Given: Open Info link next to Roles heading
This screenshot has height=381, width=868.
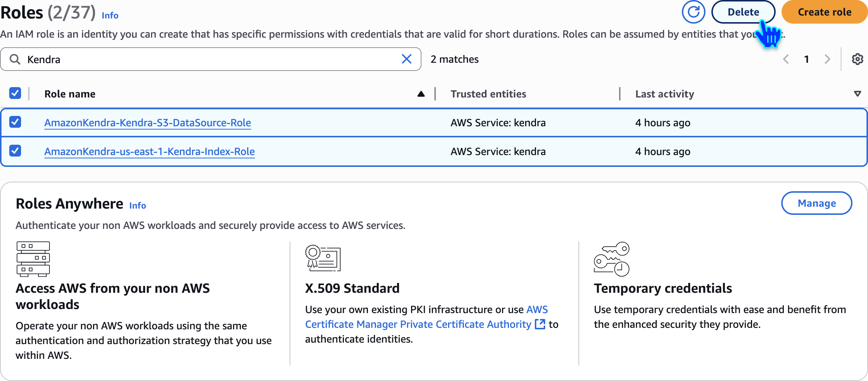Looking at the screenshot, I should pyautogui.click(x=110, y=16).
